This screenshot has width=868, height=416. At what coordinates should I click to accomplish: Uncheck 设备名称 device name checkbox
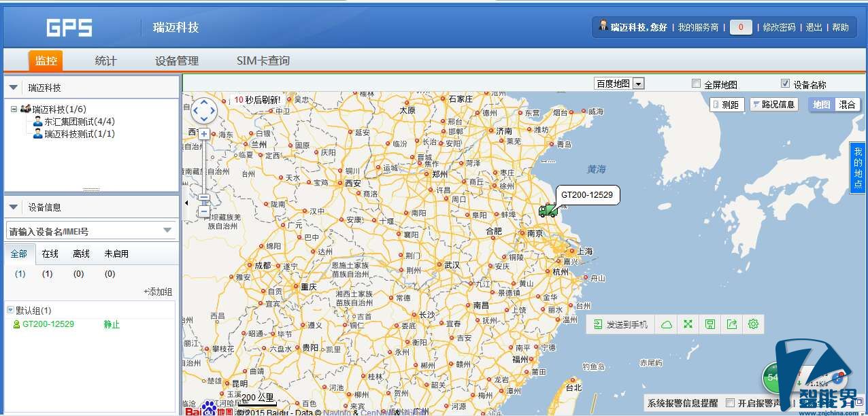(786, 84)
